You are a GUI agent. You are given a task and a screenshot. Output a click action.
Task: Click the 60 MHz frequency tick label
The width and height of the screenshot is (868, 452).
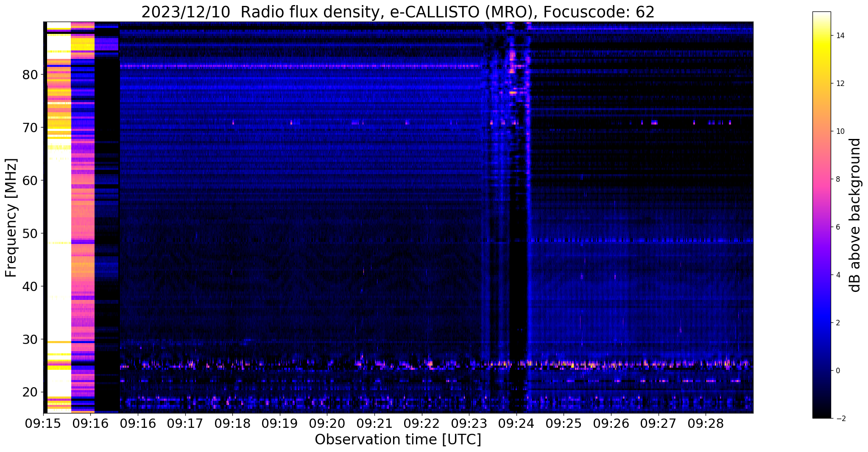tap(30, 180)
